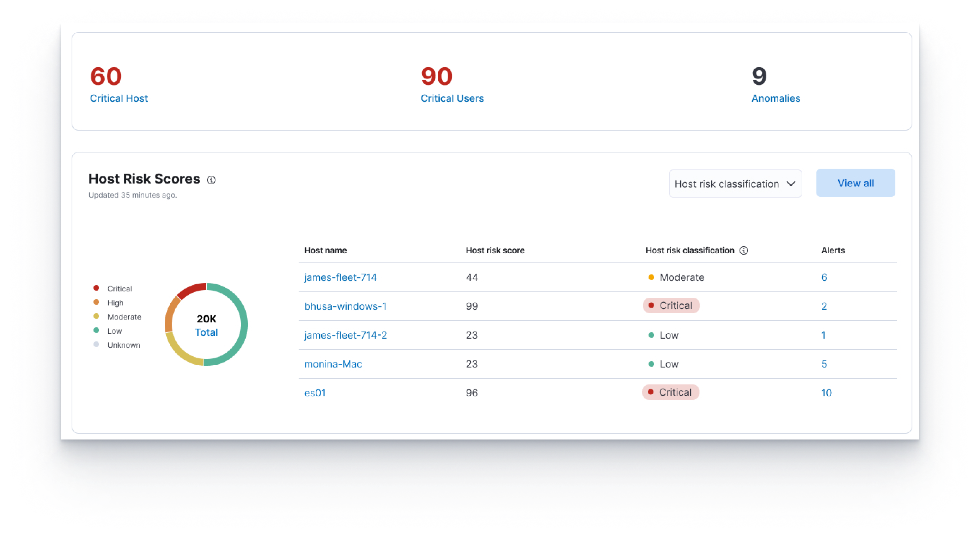Open the Host risk classification dropdown

tap(735, 184)
